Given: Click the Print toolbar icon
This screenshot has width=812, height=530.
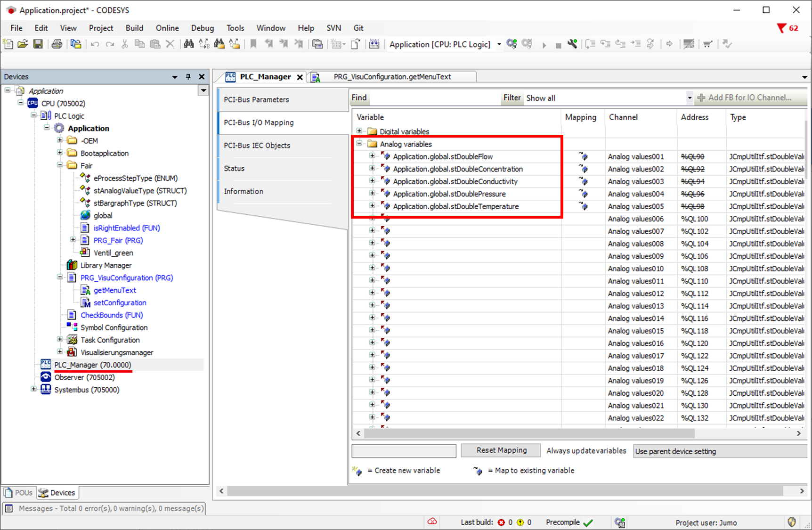Looking at the screenshot, I should point(57,44).
